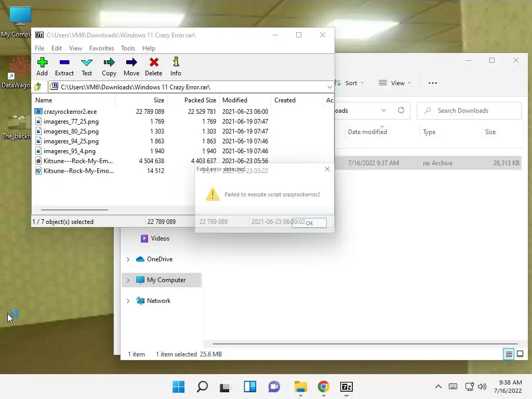Switch to 7-Zip on the taskbar
This screenshot has height=399, width=532.
point(347,387)
